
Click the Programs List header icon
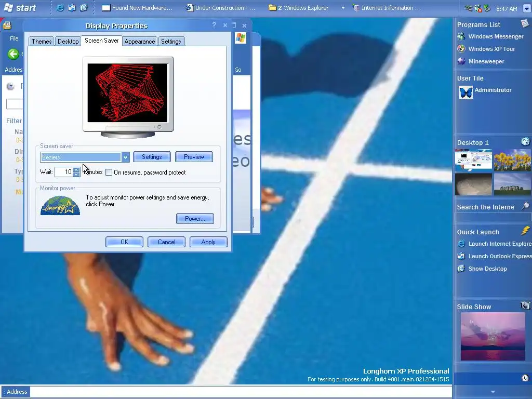(x=525, y=23)
